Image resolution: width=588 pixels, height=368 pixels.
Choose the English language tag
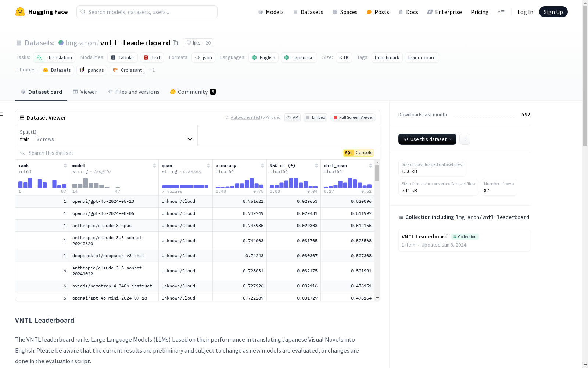pos(263,57)
